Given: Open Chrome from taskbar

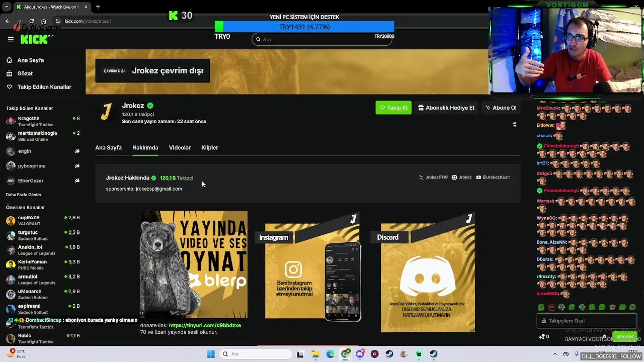Looking at the screenshot, I should pos(345,354).
